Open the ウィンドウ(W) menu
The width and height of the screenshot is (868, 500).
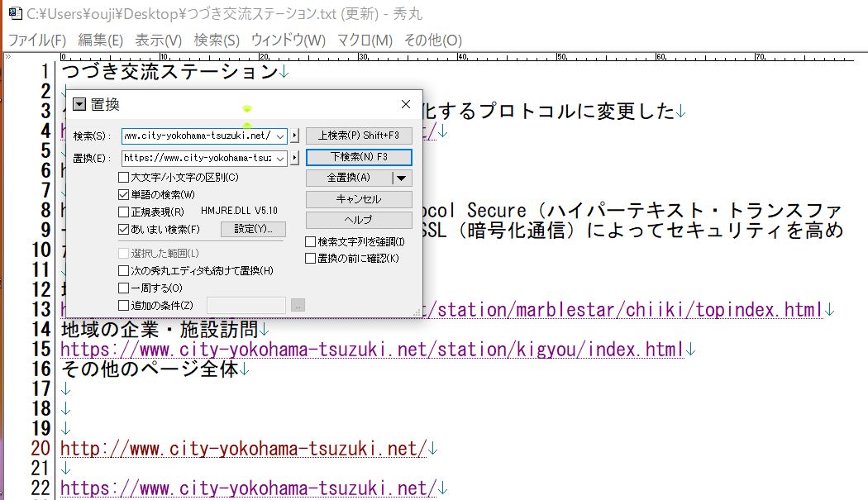tap(289, 40)
